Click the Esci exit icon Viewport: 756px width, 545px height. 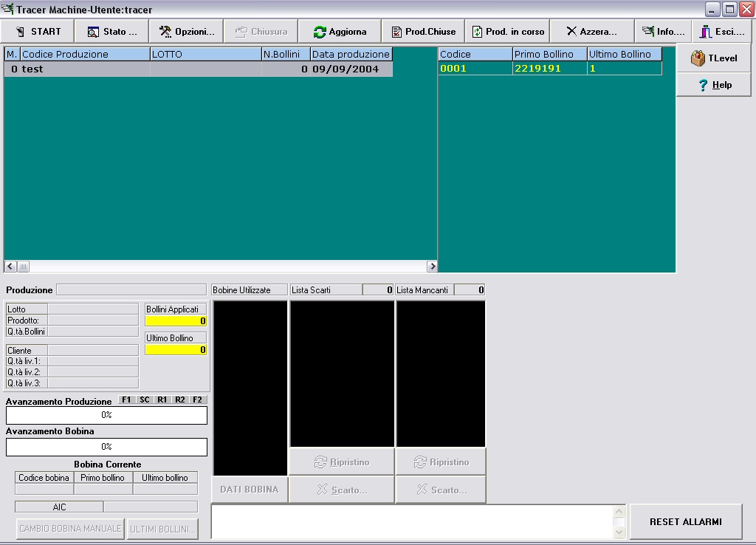point(706,32)
